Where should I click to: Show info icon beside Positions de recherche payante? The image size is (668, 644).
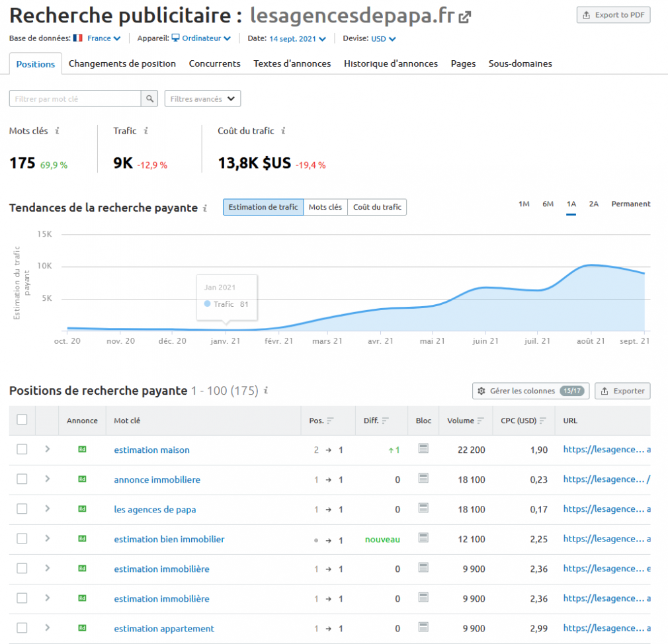pyautogui.click(x=266, y=390)
